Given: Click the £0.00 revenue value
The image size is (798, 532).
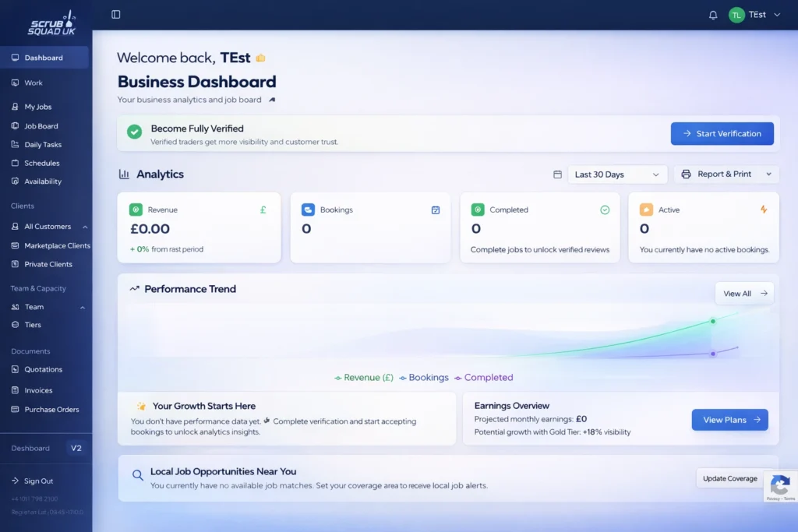Looking at the screenshot, I should [x=150, y=229].
